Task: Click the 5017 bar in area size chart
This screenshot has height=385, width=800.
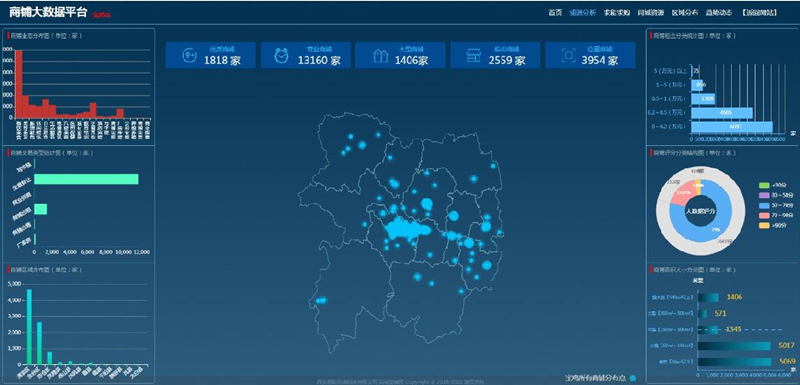Action: point(734,346)
